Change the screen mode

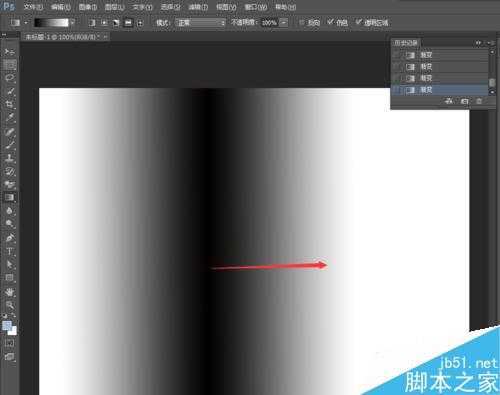pyautogui.click(x=9, y=357)
